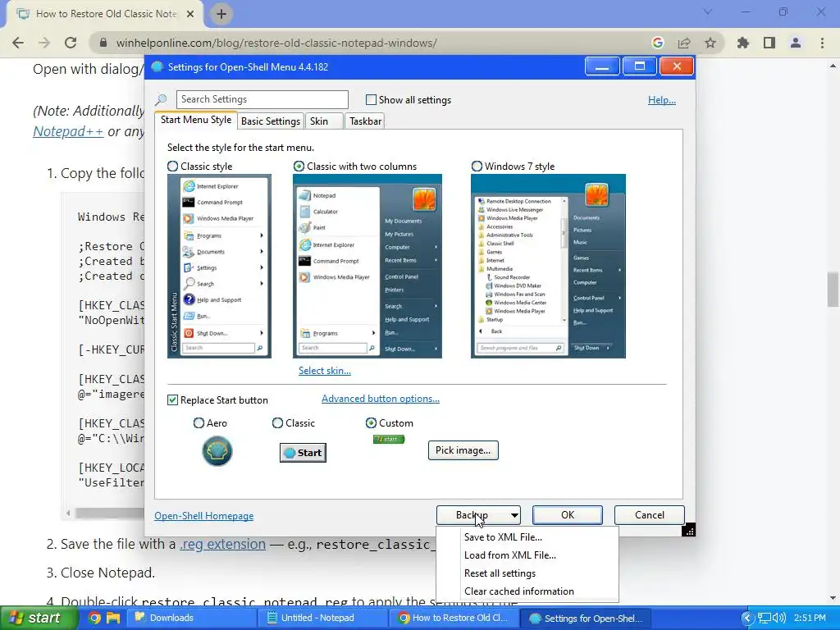The height and width of the screenshot is (630, 840).
Task: Toggle the Chrome side panel icon
Action: pos(769,43)
